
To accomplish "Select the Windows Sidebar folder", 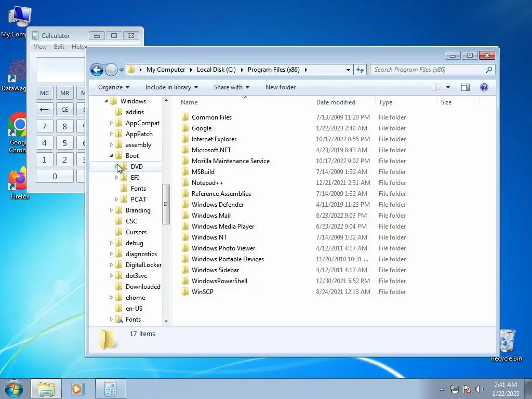I will pos(215,270).
